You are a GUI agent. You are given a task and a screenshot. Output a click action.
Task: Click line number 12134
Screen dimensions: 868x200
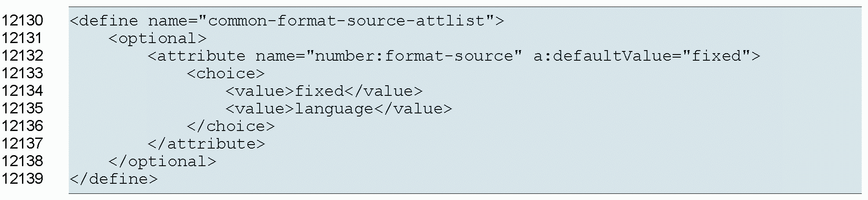coord(22,91)
